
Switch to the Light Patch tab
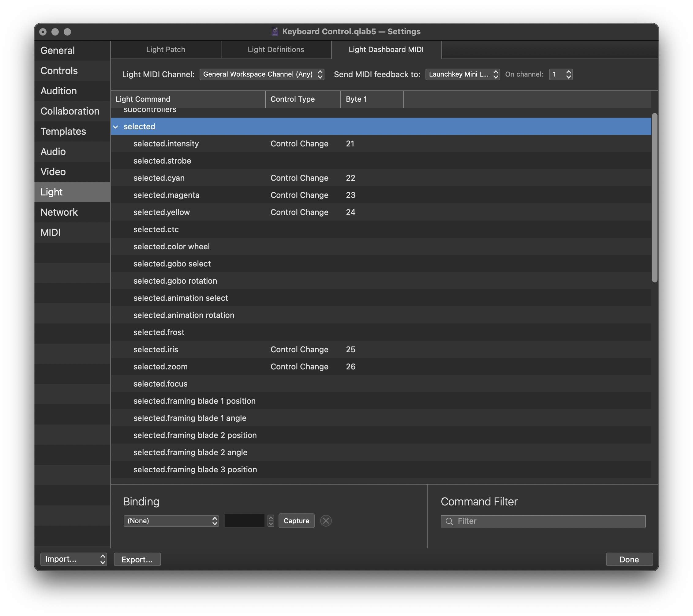(x=166, y=50)
